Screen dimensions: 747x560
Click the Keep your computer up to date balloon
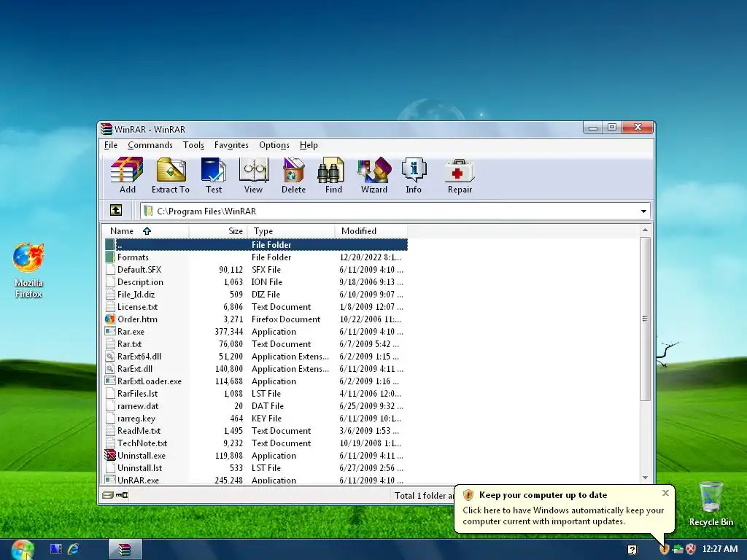pos(565,508)
